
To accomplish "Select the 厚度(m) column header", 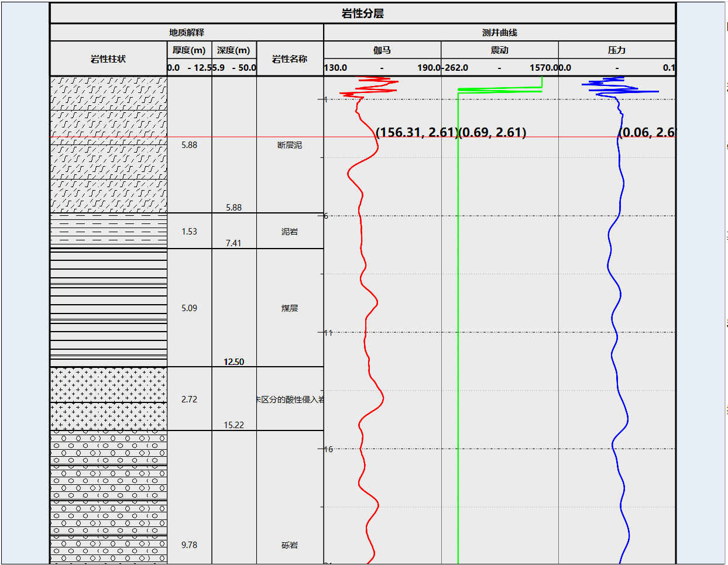I will [189, 50].
